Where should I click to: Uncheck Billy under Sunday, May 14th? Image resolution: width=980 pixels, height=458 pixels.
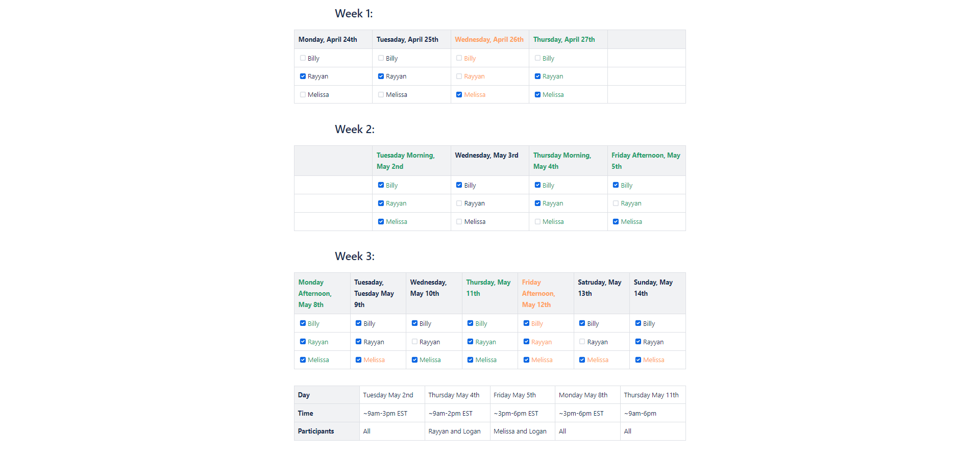638,323
